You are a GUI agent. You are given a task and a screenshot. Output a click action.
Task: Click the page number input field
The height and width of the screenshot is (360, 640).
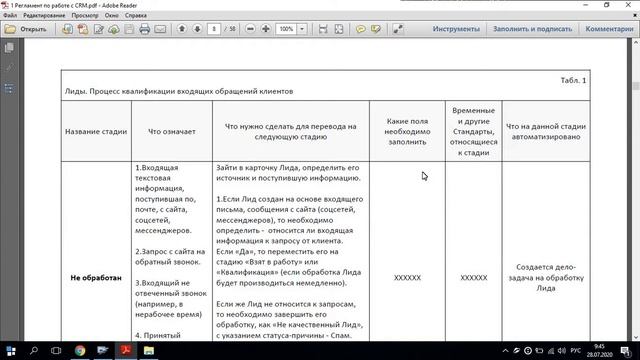click(x=214, y=29)
